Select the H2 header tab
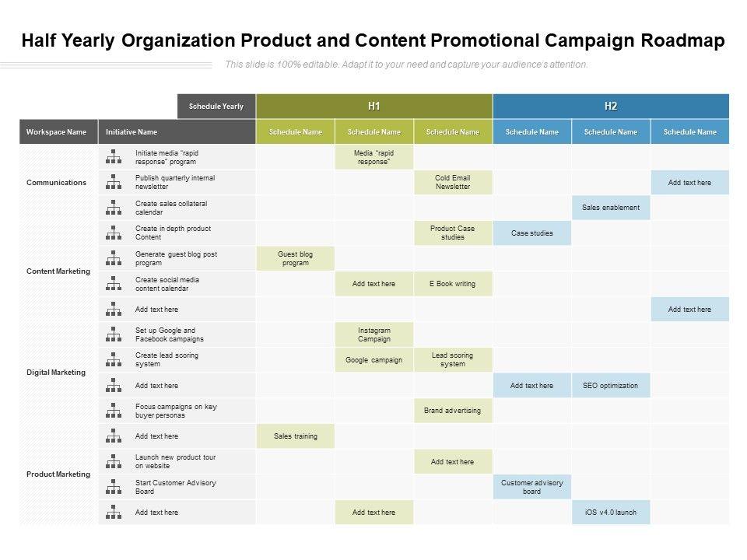Image resolution: width=747 pixels, height=560 pixels. (611, 107)
